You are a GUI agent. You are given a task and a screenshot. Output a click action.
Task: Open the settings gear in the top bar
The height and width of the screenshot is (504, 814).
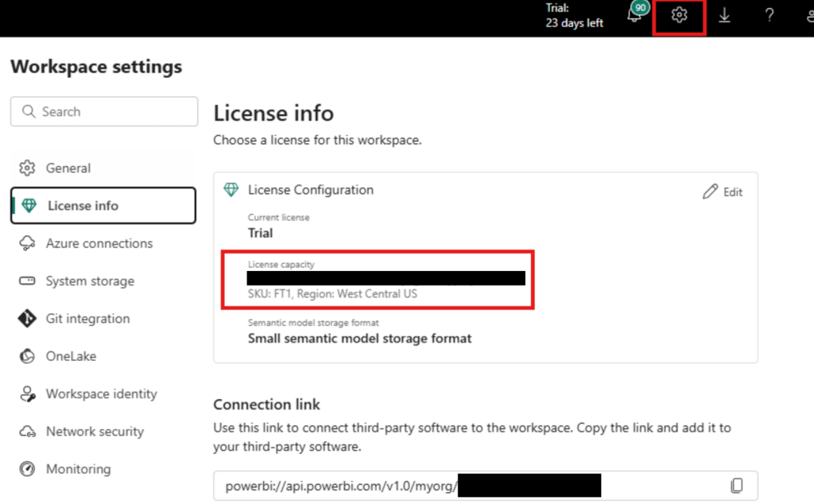click(x=679, y=15)
